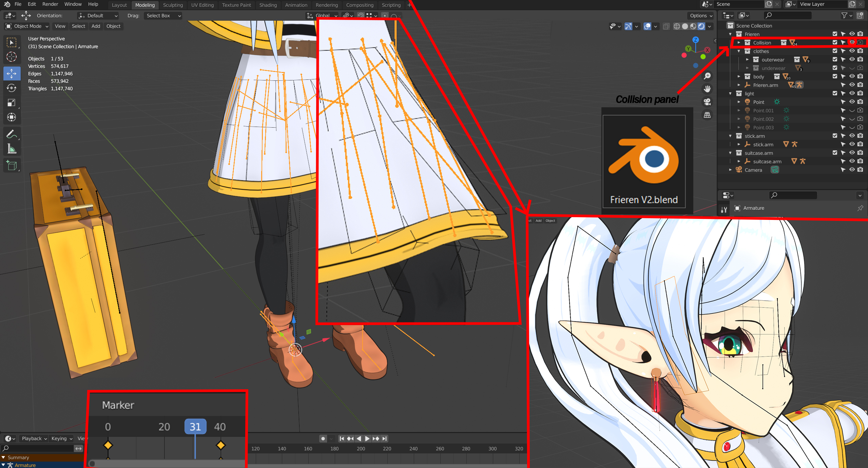This screenshot has width=868, height=468.
Task: Open the Render menu
Action: coord(50,4)
